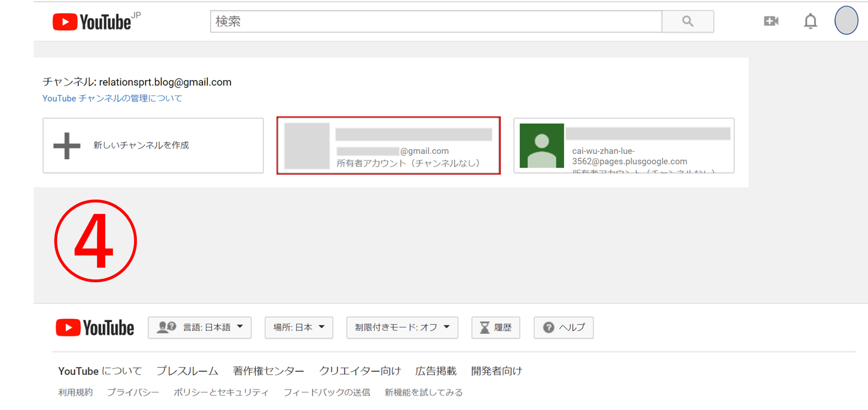Open YouTube について footer link
The height and width of the screenshot is (410, 868).
(100, 371)
